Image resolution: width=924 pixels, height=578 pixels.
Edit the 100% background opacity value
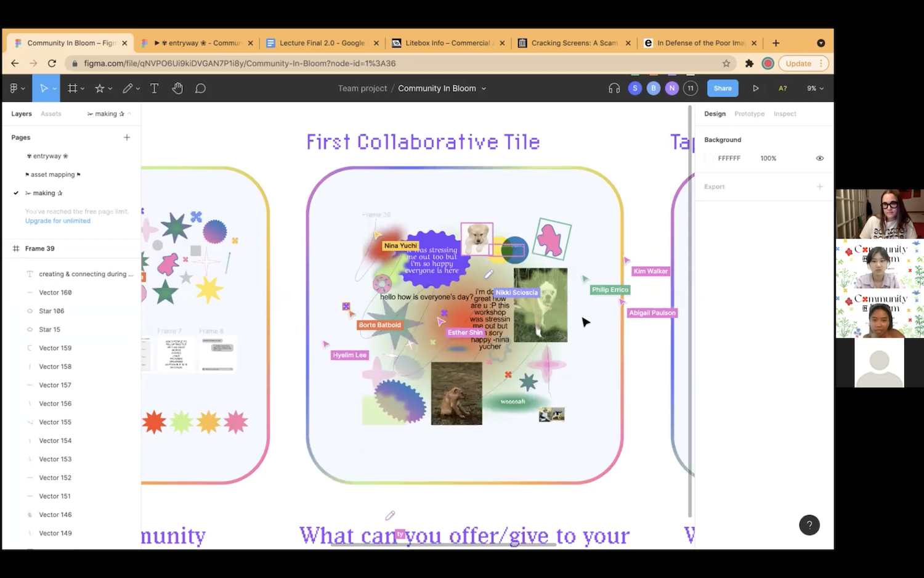click(768, 158)
